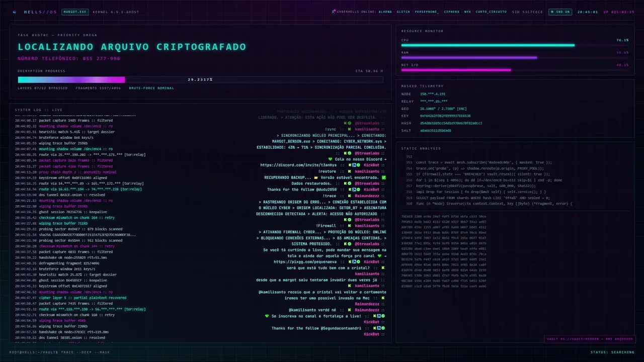Viewport: 644px width, 362px height.
Task: Click arrow emoji after Cola no nosso Discord
Action: (385, 159)
